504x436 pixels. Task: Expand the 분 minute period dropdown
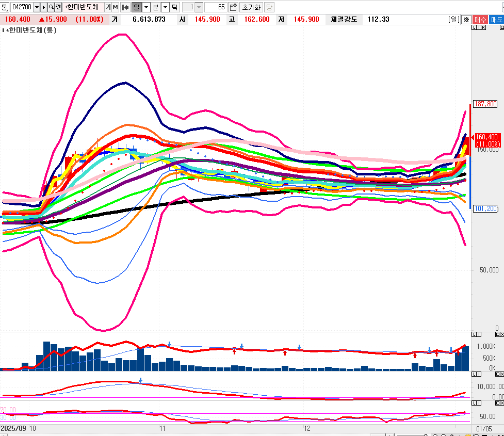click(x=165, y=7)
